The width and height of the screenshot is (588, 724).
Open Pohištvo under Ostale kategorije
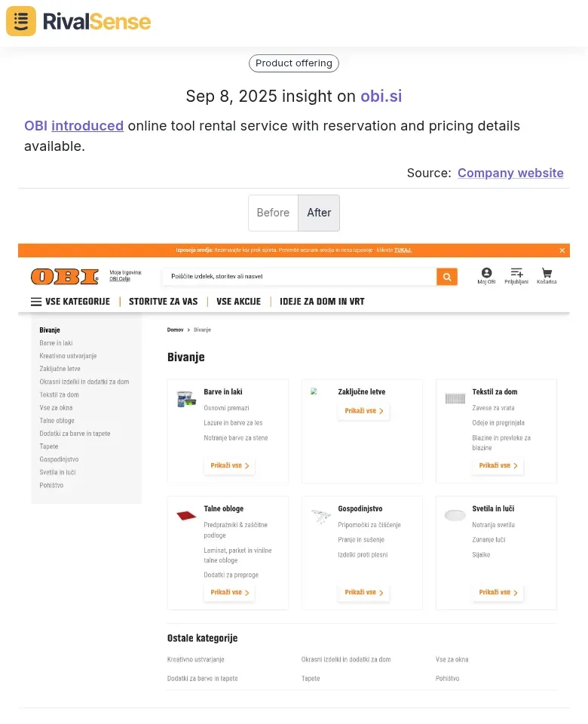447,679
